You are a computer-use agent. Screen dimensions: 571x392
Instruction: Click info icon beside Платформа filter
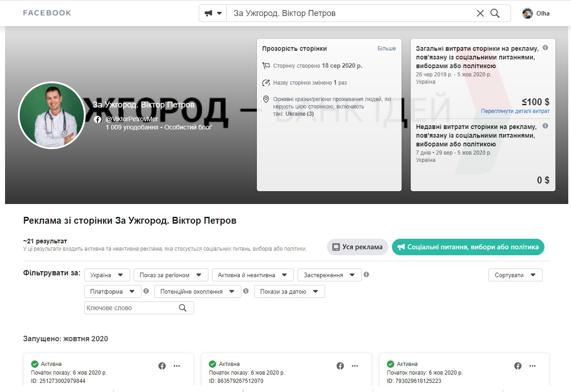click(146, 291)
